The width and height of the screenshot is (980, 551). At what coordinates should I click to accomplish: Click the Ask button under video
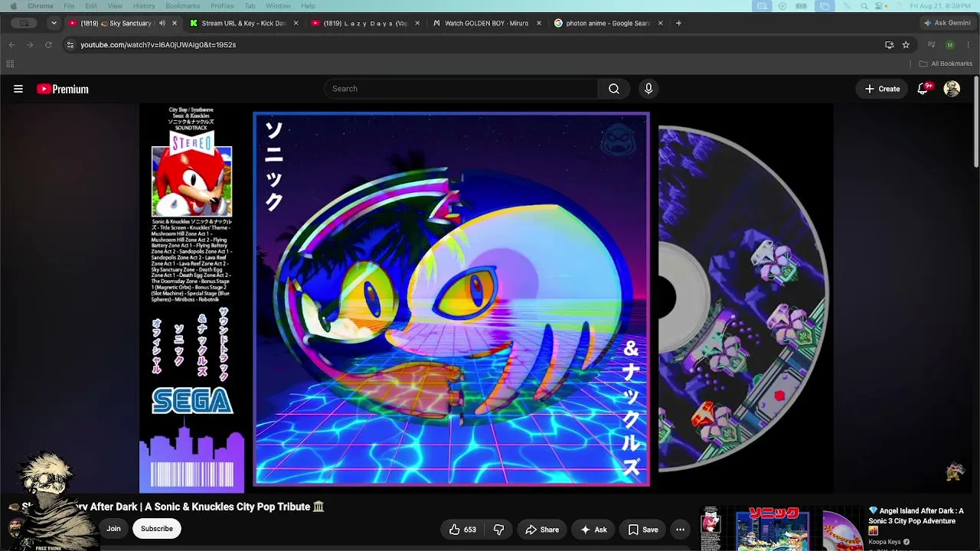coord(594,530)
